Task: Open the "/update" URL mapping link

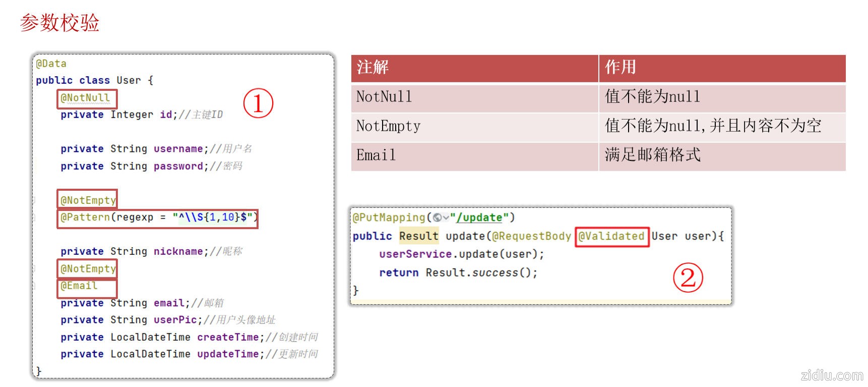Action: pos(479,217)
